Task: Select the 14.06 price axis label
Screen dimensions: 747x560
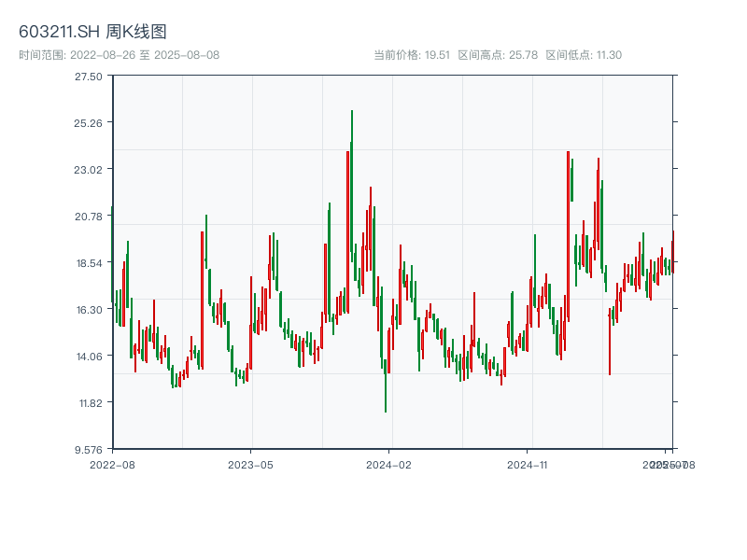Action: click(x=89, y=357)
